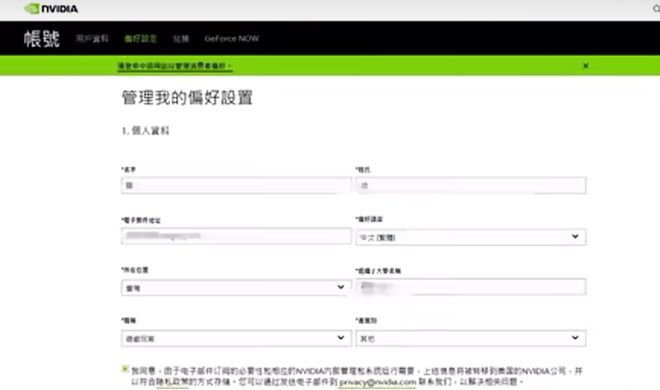This screenshot has height=390, width=660.
Task: Open the privacy@nvidia.com email link
Action: tap(378, 382)
